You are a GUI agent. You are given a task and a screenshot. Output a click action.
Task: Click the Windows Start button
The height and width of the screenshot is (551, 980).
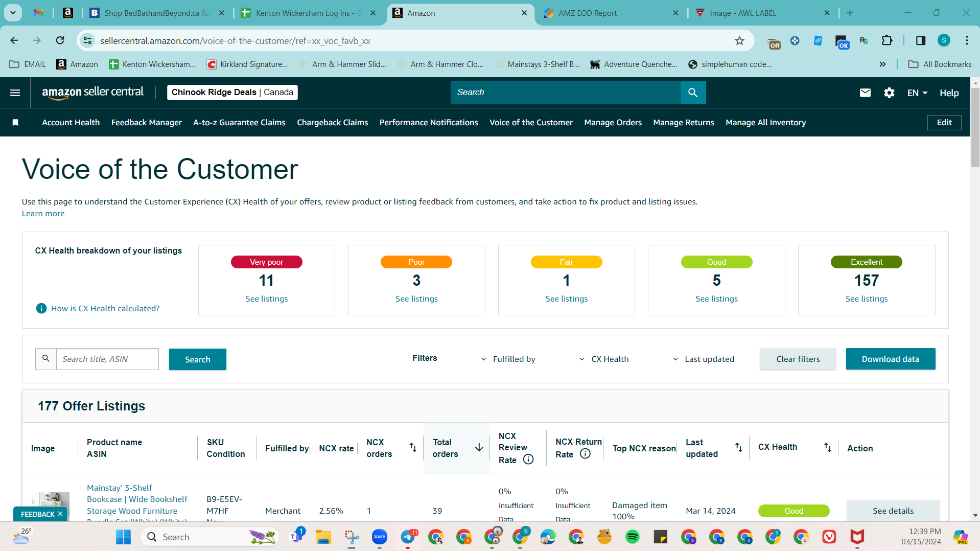click(x=123, y=537)
